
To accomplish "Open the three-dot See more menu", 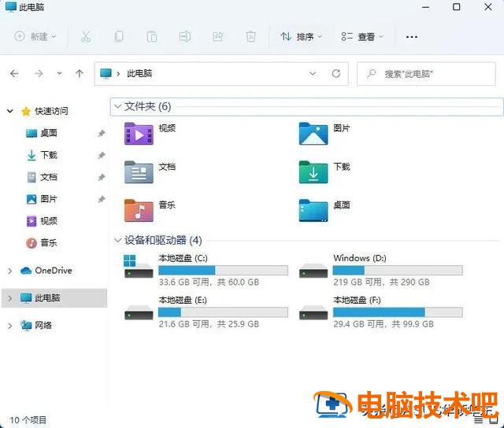I will click(412, 37).
